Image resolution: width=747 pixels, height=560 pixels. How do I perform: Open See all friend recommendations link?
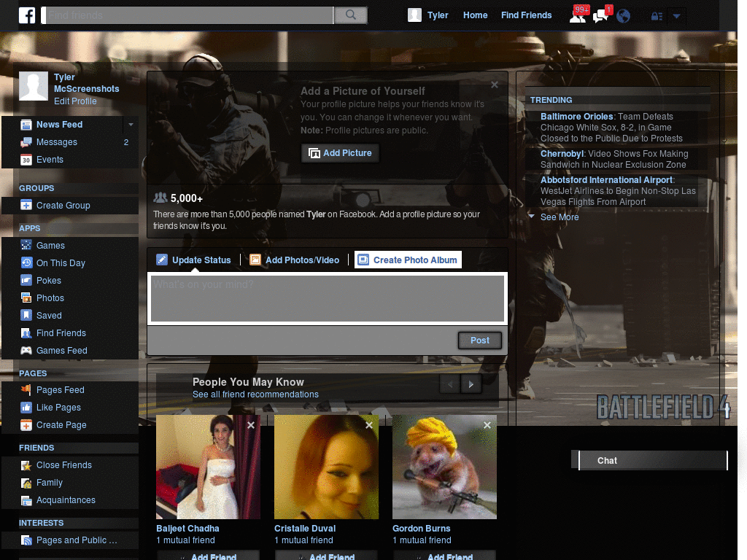(x=255, y=394)
